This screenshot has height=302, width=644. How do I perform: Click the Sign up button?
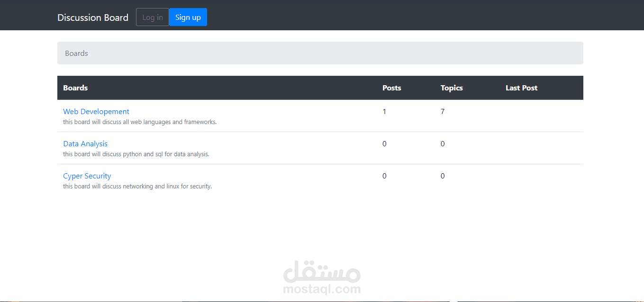(x=188, y=18)
